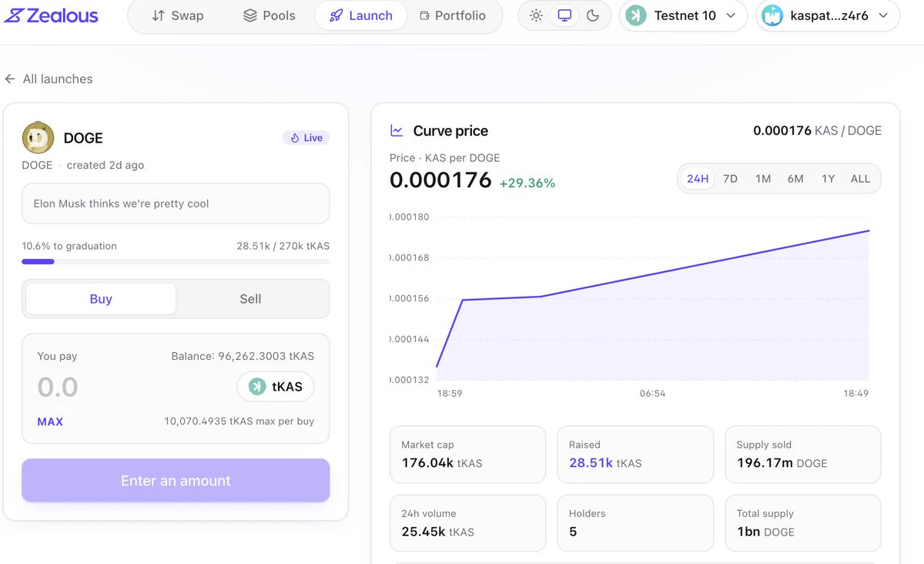Image resolution: width=924 pixels, height=564 pixels.
Task: Click the +29.36% price change
Action: 527,183
